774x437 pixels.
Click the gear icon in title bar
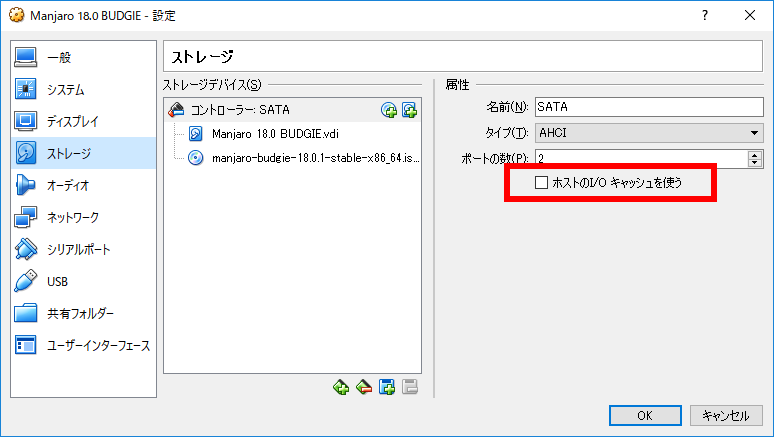16,15
